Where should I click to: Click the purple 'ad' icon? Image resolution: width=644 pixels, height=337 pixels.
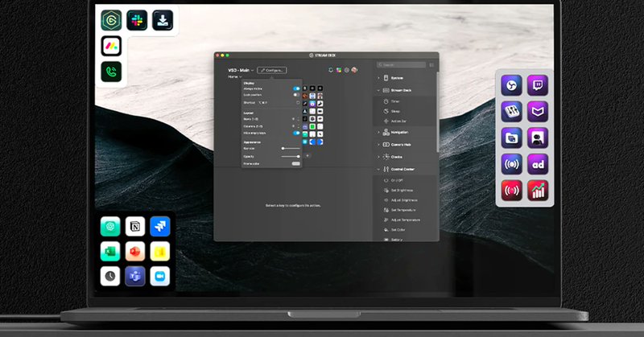(538, 164)
